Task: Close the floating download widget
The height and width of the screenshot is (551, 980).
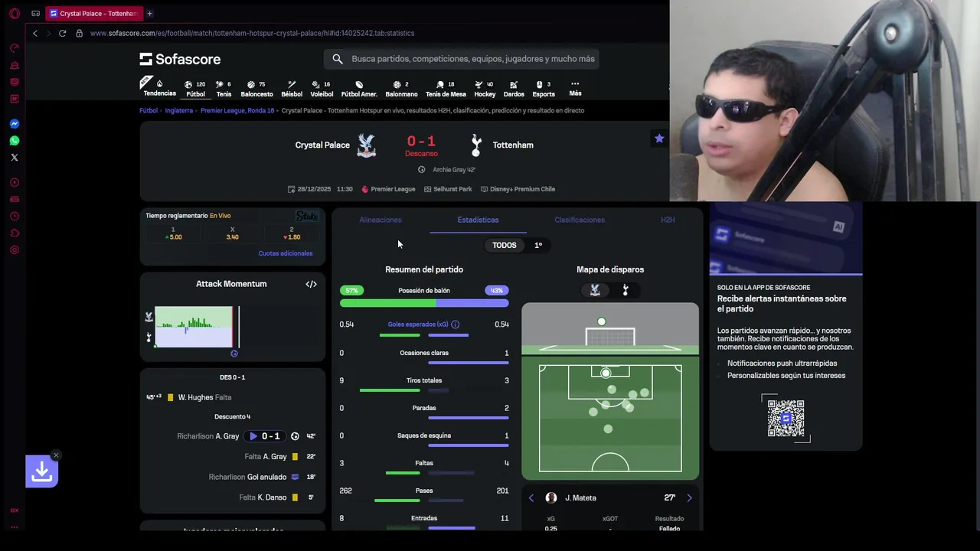Action: 56,455
